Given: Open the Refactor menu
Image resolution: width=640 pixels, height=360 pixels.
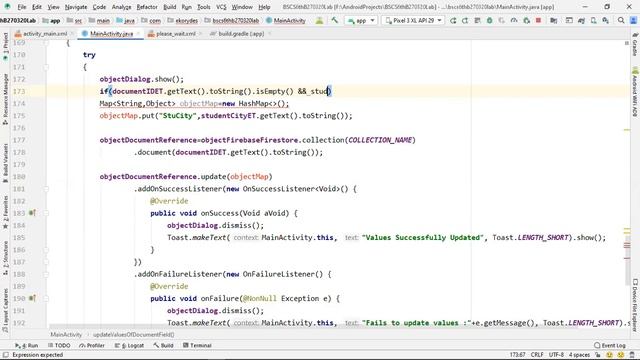Looking at the screenshot, I should coord(147,7).
